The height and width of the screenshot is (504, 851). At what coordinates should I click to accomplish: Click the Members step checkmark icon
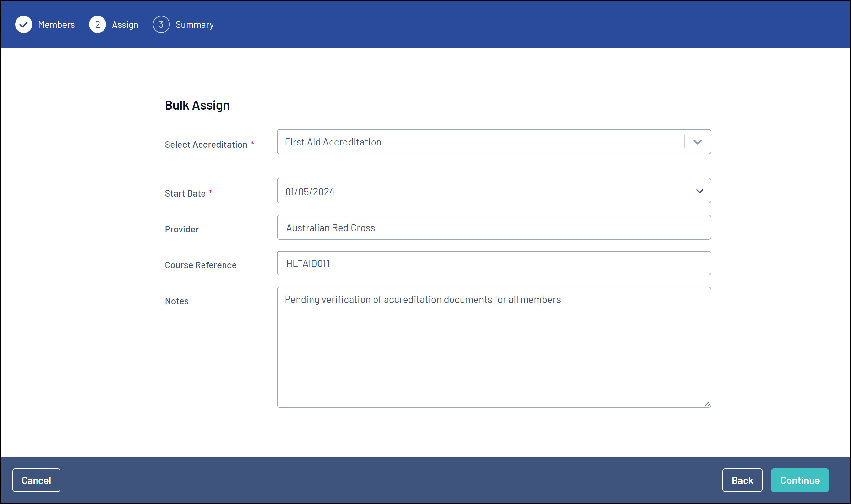(23, 25)
